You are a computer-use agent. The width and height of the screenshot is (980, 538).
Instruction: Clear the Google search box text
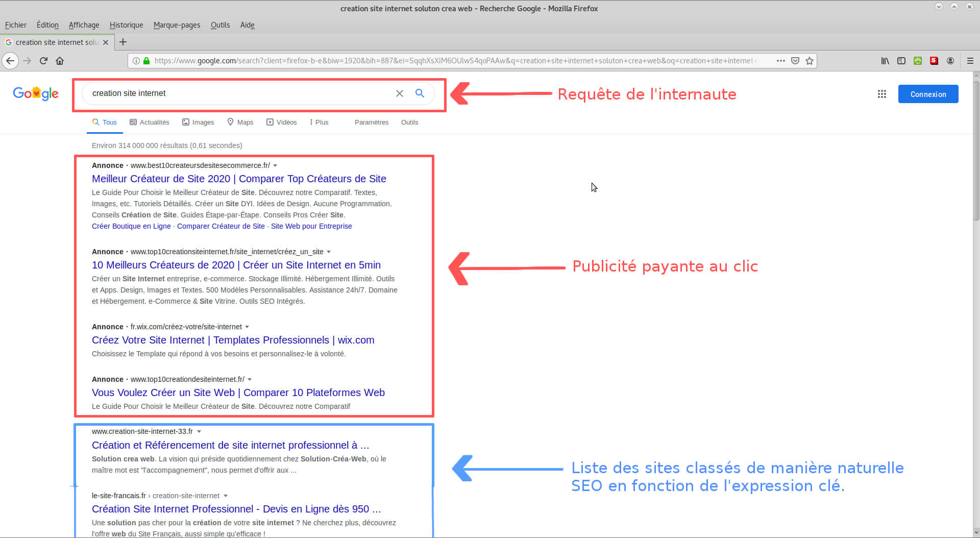coord(400,93)
